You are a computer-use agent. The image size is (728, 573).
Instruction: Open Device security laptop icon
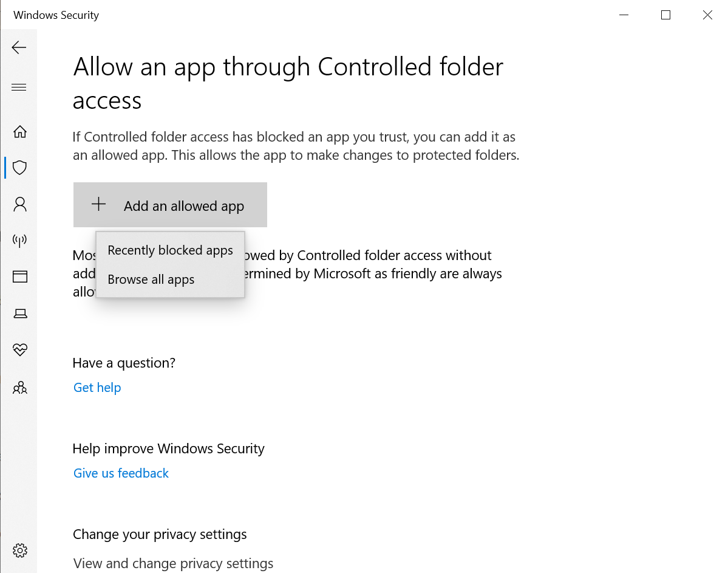(20, 314)
